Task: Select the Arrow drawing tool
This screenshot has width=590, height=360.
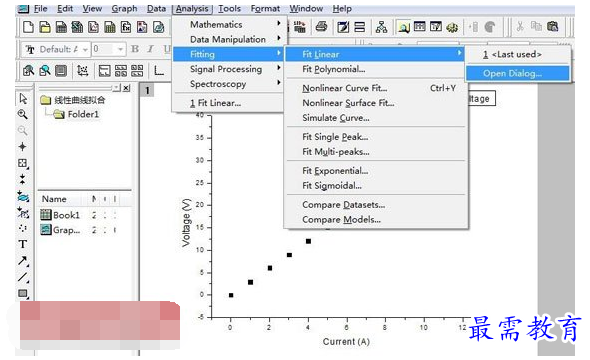Action: click(x=23, y=261)
